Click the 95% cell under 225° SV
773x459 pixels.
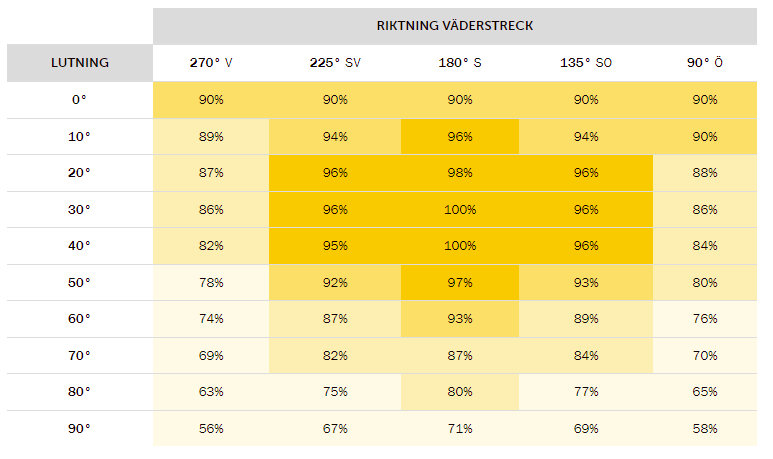pyautogui.click(x=335, y=246)
